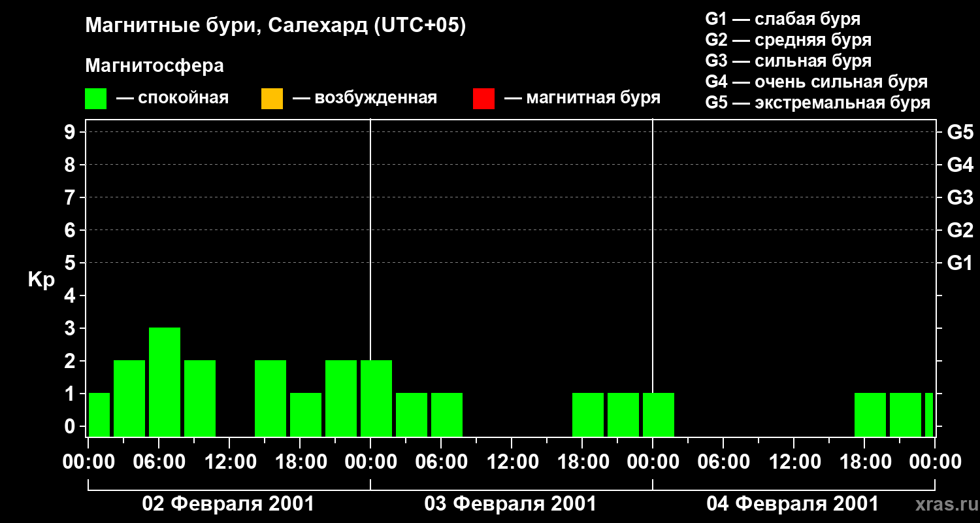Click the '04 Февраля 2001' date label
Image resolution: width=980 pixels, height=523 pixels.
tap(792, 504)
